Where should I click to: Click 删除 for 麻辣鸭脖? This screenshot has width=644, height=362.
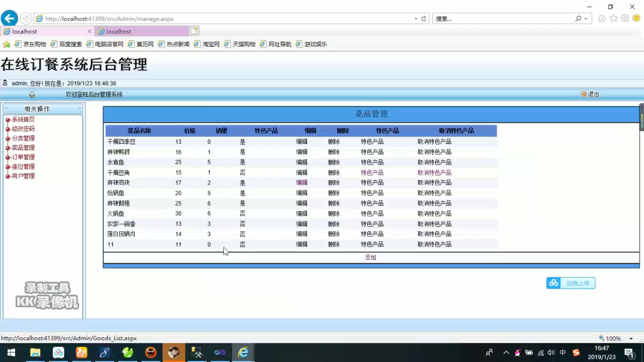tap(334, 152)
